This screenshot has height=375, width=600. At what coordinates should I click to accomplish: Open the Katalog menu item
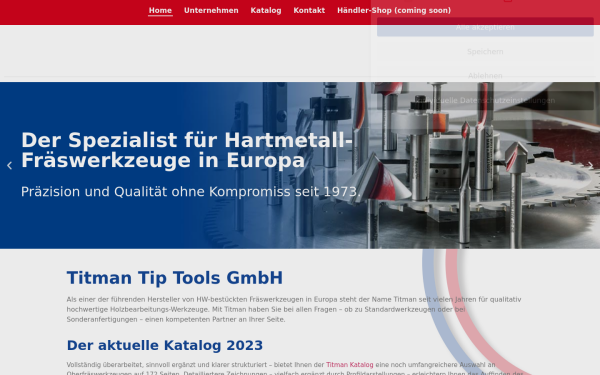click(x=266, y=10)
